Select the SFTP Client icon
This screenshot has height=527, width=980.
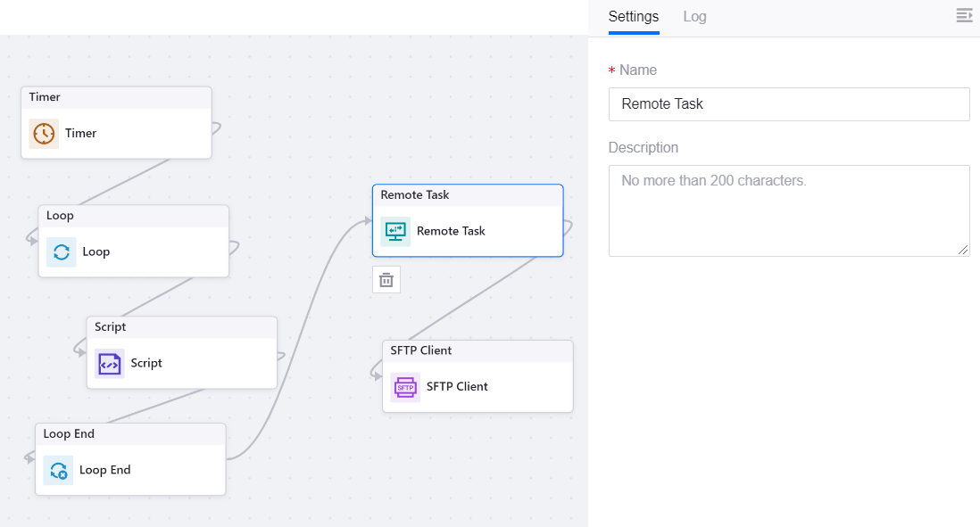click(x=405, y=387)
